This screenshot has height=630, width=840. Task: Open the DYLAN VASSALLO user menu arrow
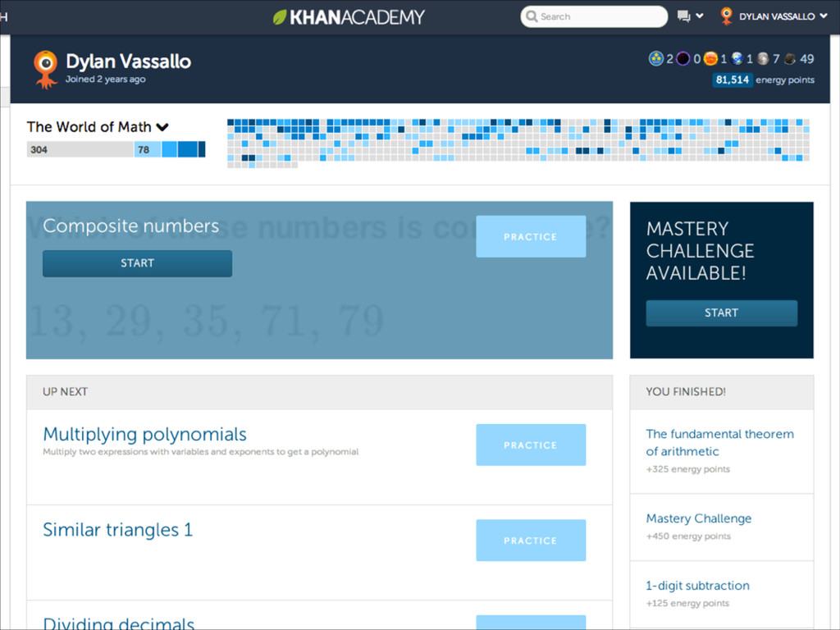point(824,16)
